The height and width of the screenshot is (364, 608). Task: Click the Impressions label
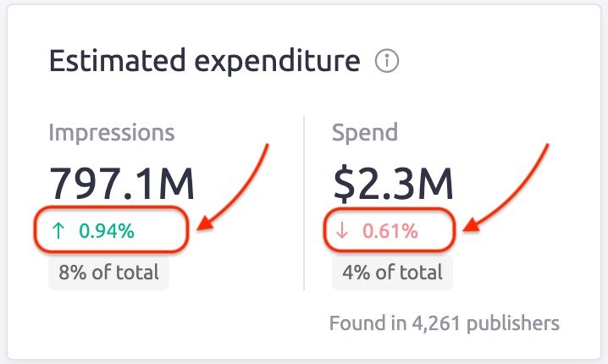(112, 132)
